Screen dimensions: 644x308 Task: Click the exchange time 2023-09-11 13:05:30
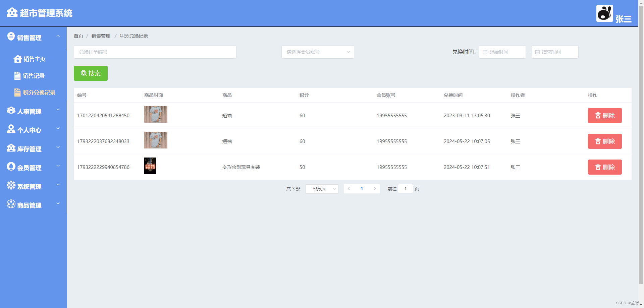click(467, 116)
